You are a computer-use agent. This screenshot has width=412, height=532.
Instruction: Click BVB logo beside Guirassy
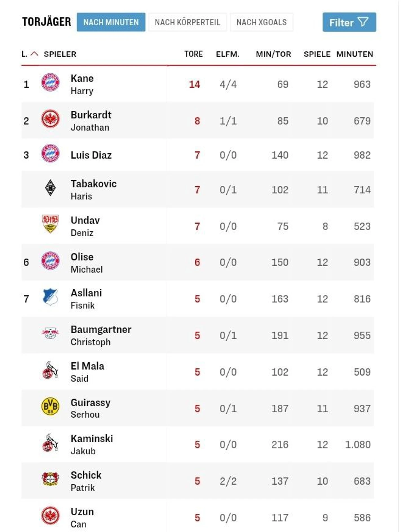(50, 406)
